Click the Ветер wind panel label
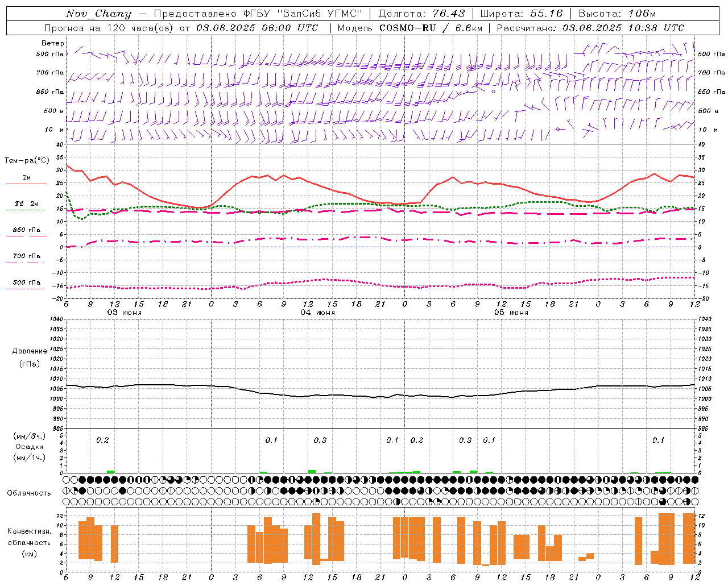 pyautogui.click(x=52, y=43)
